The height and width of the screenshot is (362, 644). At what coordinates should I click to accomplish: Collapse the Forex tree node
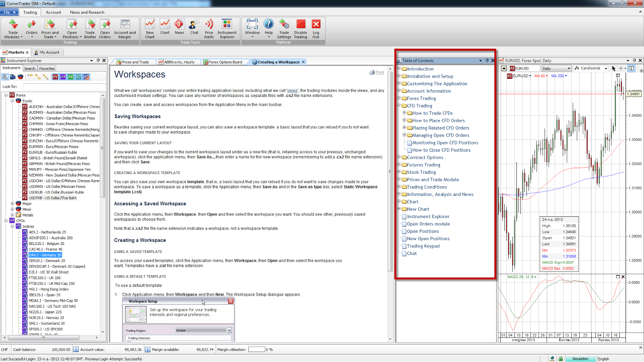(6, 95)
